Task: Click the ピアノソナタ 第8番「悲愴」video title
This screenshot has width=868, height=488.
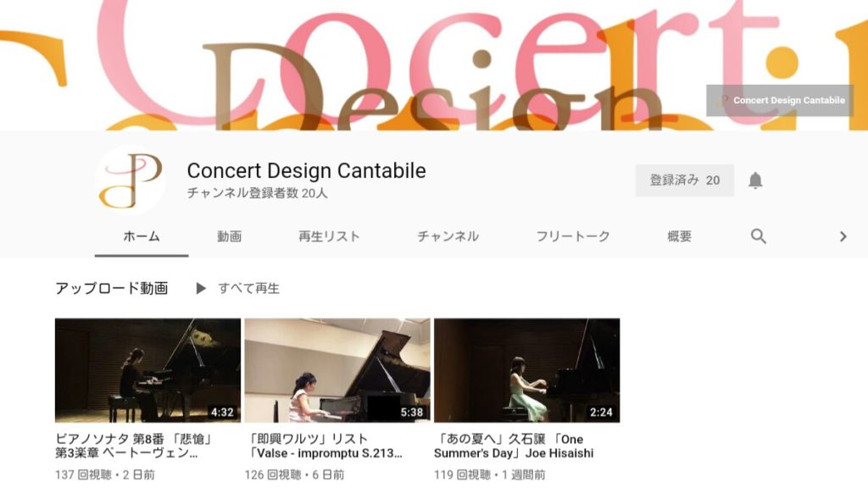Action: [x=134, y=446]
